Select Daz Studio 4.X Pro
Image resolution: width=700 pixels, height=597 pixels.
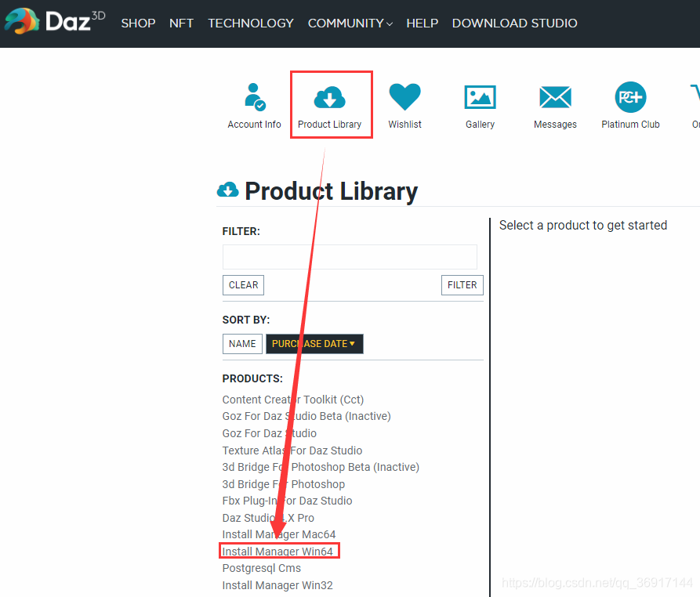[x=268, y=518]
